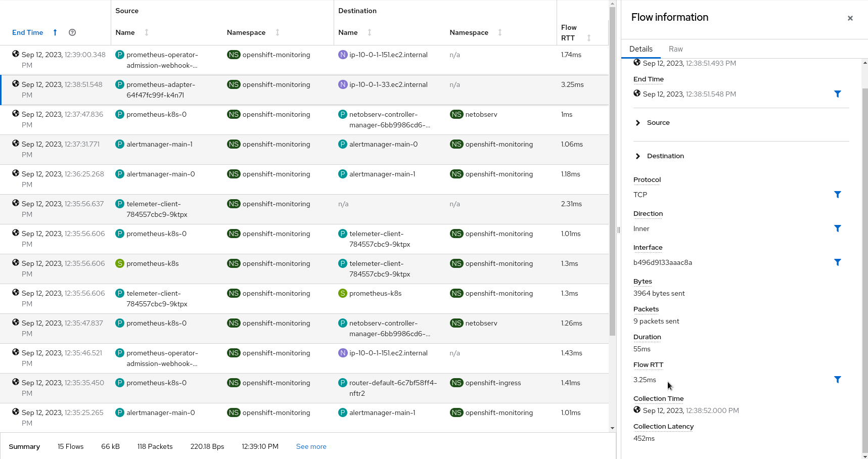868x459 pixels.
Task: Click Summary label in footer
Action: tap(24, 446)
